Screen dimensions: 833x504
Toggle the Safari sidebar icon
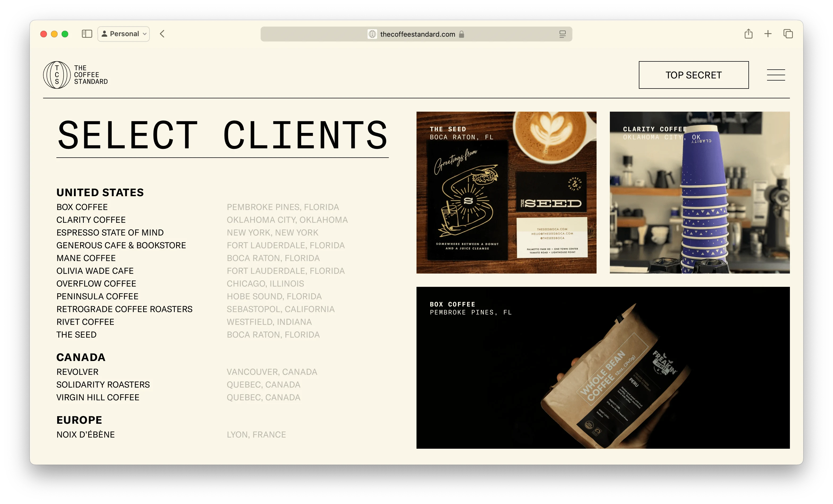pyautogui.click(x=87, y=34)
